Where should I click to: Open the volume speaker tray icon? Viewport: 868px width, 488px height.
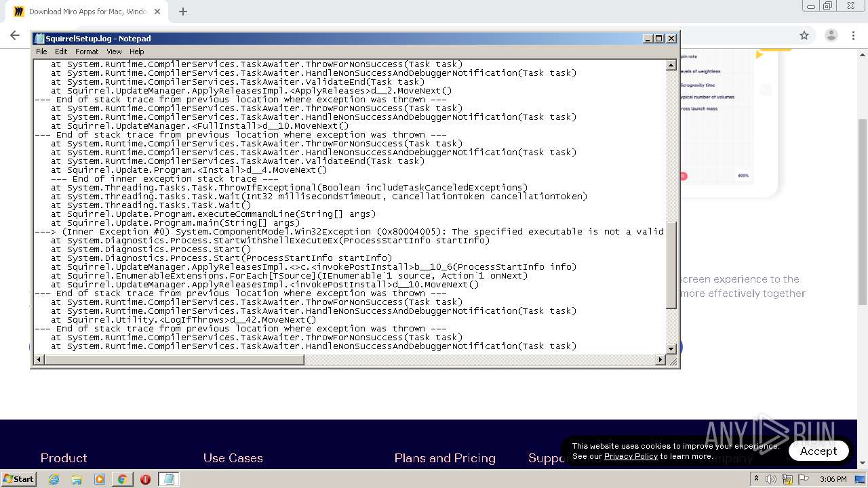click(771, 479)
